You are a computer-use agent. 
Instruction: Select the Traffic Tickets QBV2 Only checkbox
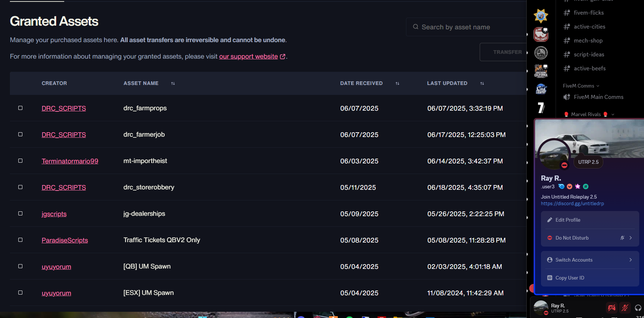[21, 240]
